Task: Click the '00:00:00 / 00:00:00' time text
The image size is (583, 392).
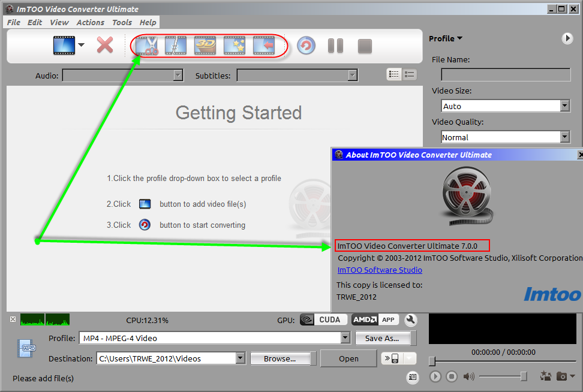Action: click(x=503, y=352)
